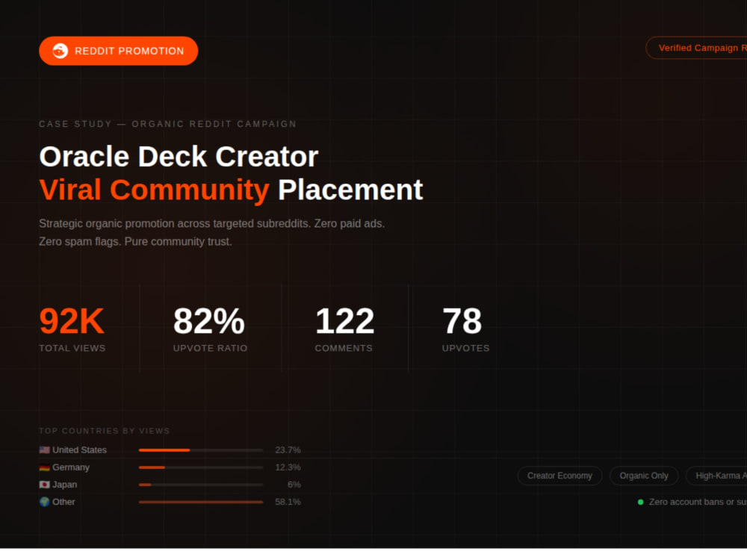747x560 pixels.
Task: Click the globe icon beside Other
Action: 44,502
